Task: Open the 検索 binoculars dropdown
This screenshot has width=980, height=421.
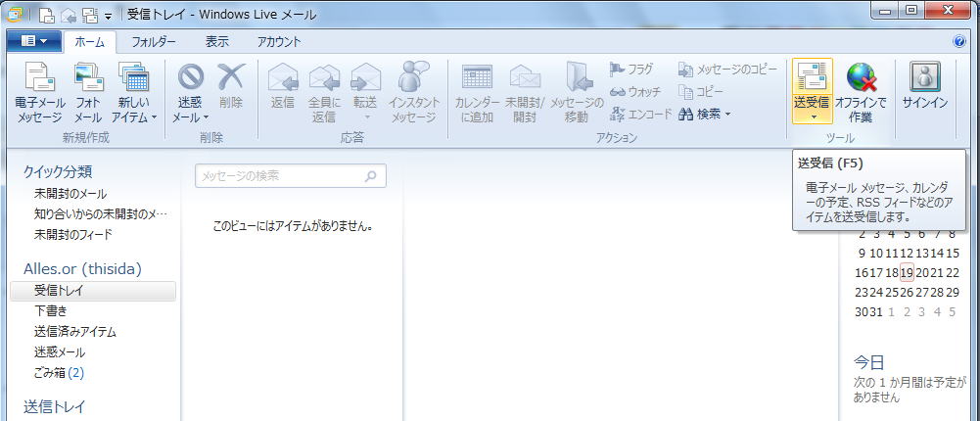Action: [704, 115]
